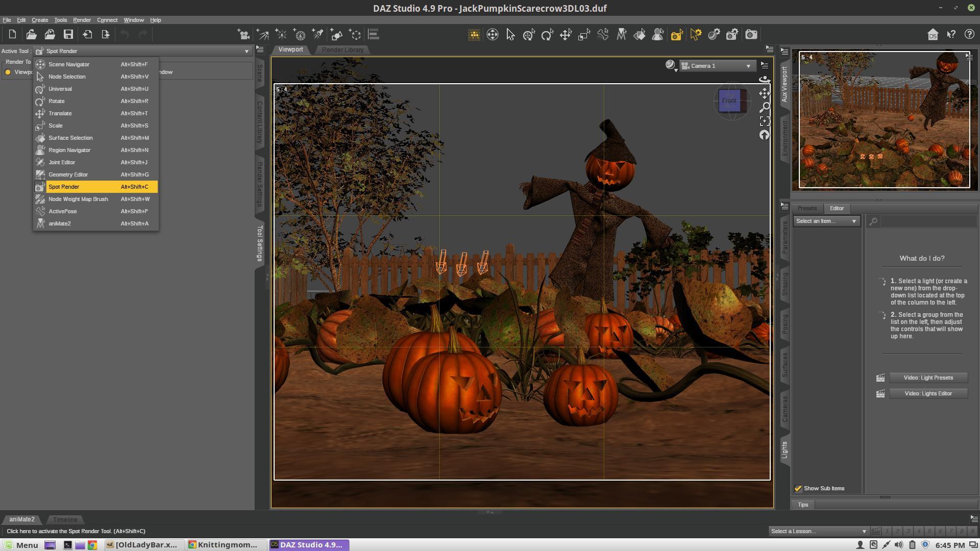Click the Save Scene floppy disk icon
Viewport: 980px width, 551px height.
[x=68, y=35]
